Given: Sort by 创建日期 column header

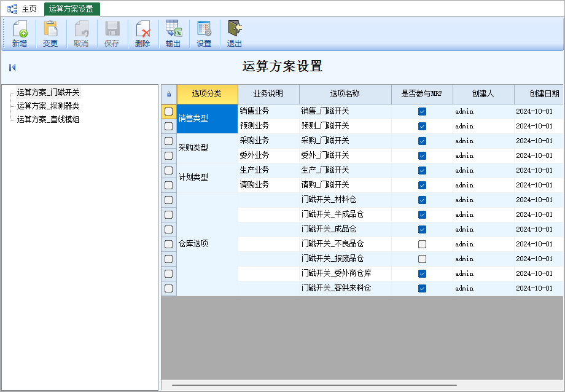Looking at the screenshot, I should (x=539, y=94).
